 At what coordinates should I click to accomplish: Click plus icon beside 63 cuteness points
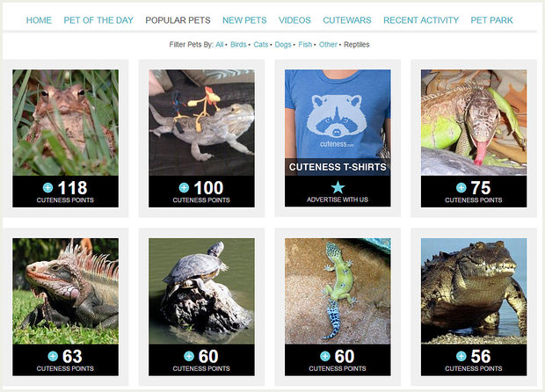coord(53,357)
